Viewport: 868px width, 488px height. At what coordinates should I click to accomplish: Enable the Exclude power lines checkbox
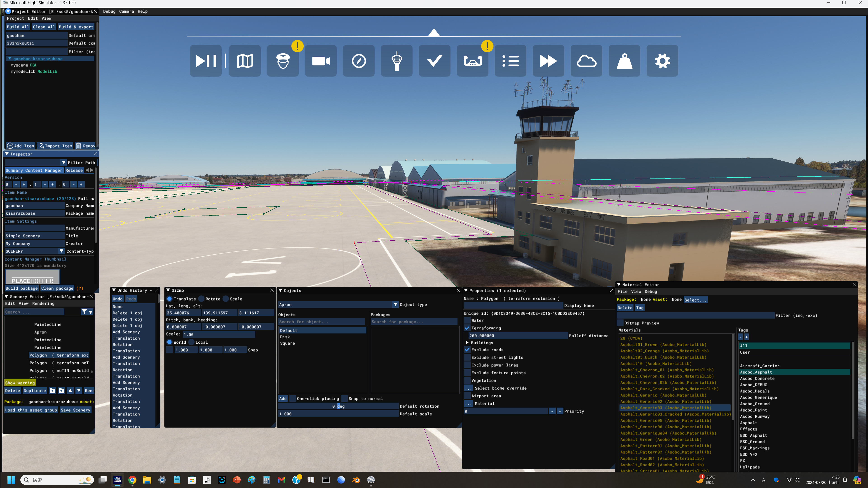click(x=467, y=365)
